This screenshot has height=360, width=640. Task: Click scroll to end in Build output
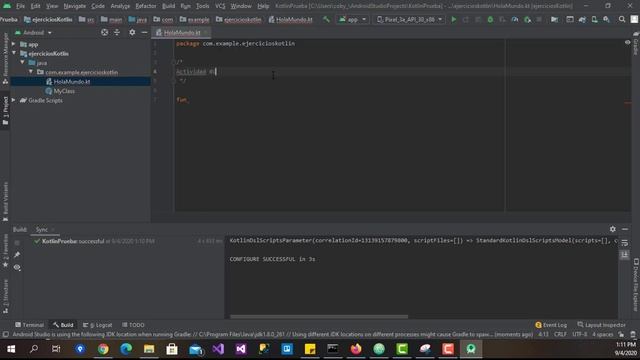(x=625, y=255)
